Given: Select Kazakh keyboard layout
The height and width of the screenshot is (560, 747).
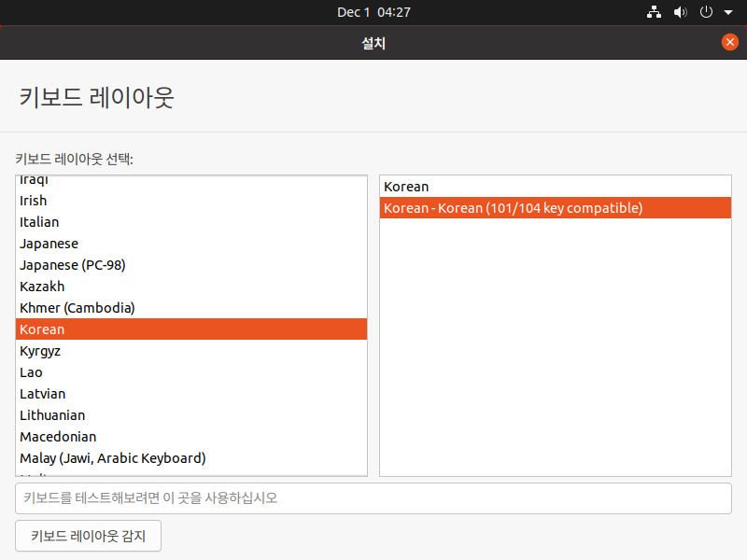Looking at the screenshot, I should [191, 287].
